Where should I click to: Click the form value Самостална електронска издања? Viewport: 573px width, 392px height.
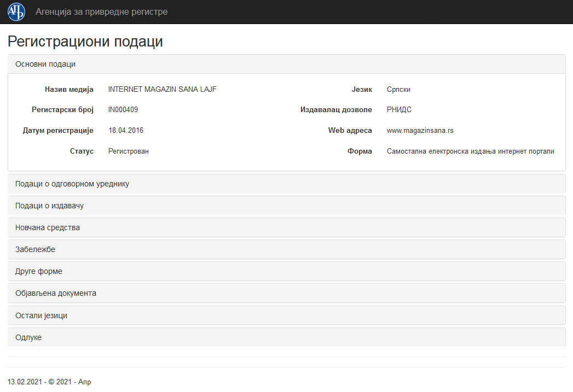click(470, 151)
